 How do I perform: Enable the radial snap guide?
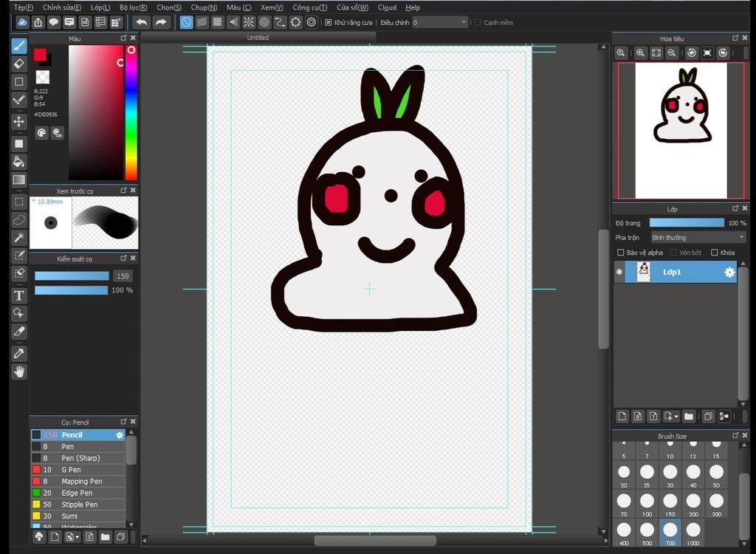pyautogui.click(x=249, y=22)
